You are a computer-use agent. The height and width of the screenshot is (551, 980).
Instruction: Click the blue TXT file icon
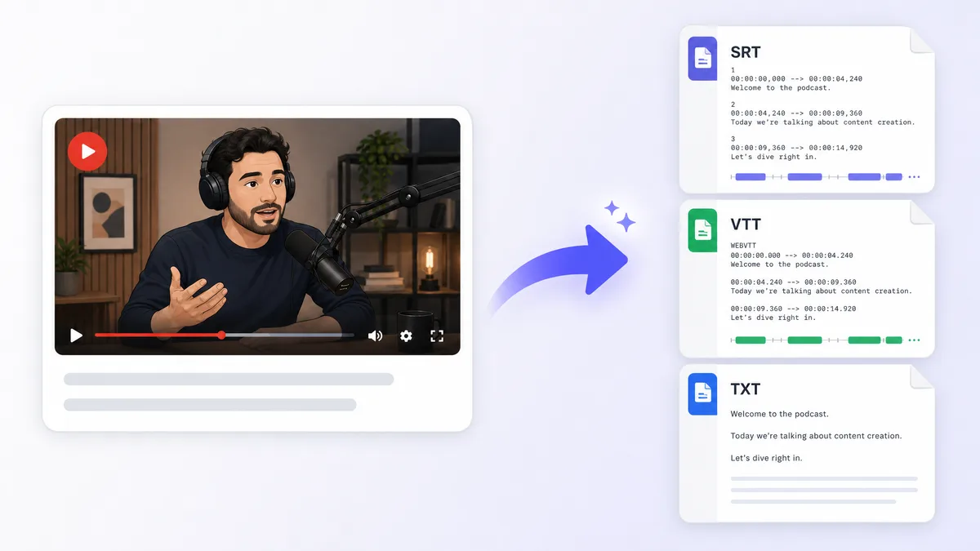point(702,394)
